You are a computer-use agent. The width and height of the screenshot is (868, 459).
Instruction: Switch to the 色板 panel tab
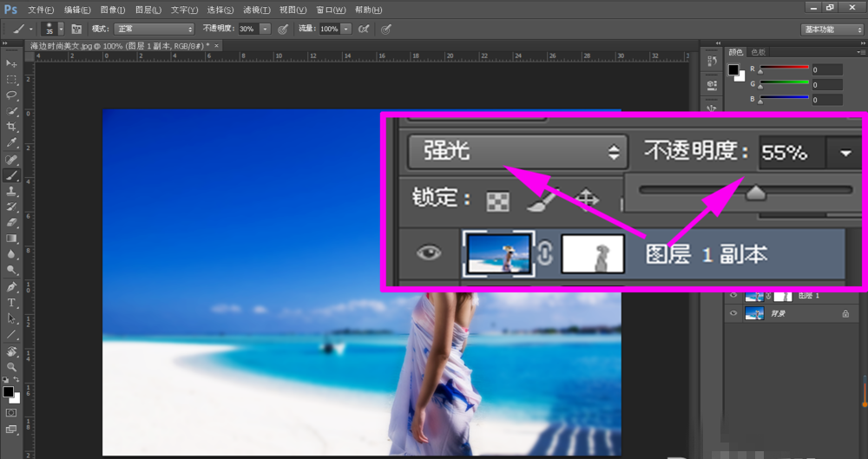759,52
